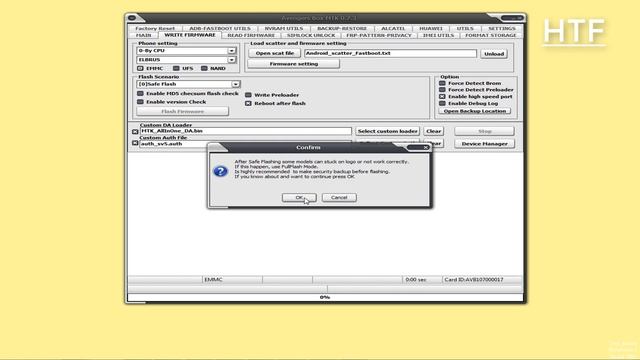Enable MD5 checksum flash check
This screenshot has height=360, width=640.
(140, 93)
